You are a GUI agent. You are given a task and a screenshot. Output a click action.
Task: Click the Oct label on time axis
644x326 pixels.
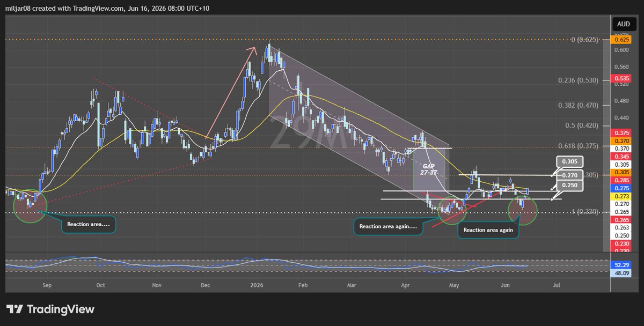pyautogui.click(x=100, y=286)
